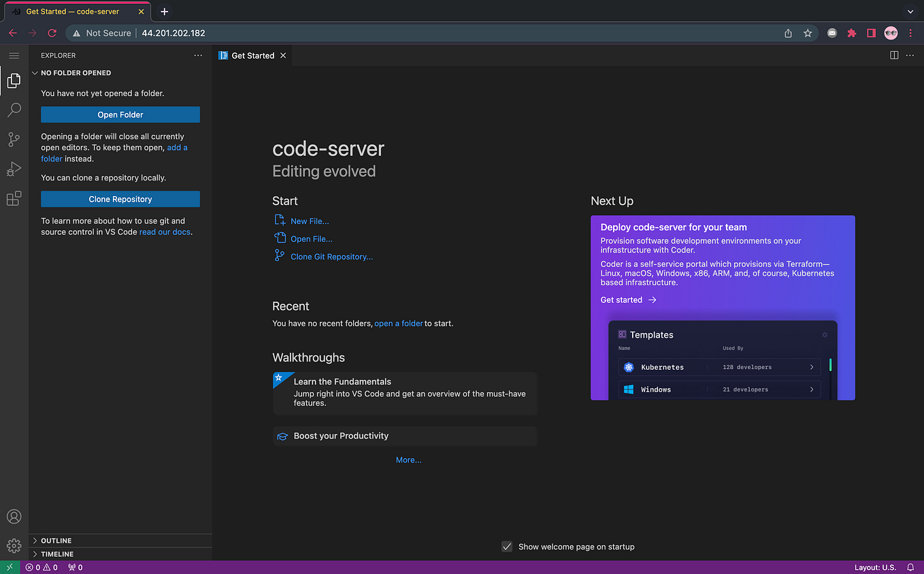The height and width of the screenshot is (574, 924).
Task: Open the Search view
Action: click(x=14, y=110)
